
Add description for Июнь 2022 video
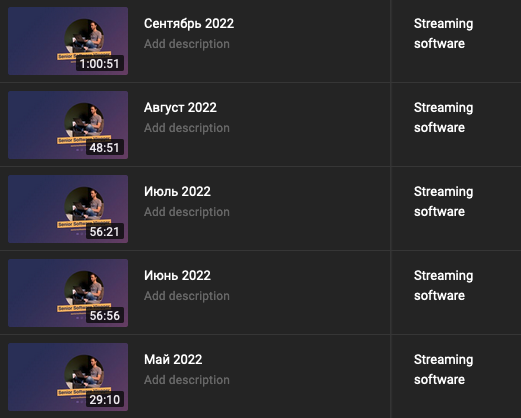click(187, 296)
